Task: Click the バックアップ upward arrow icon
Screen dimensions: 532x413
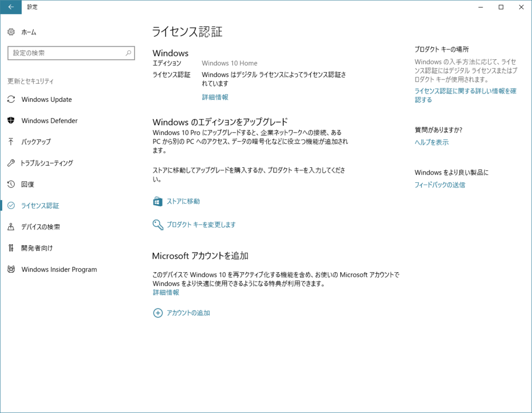Action: coord(11,142)
